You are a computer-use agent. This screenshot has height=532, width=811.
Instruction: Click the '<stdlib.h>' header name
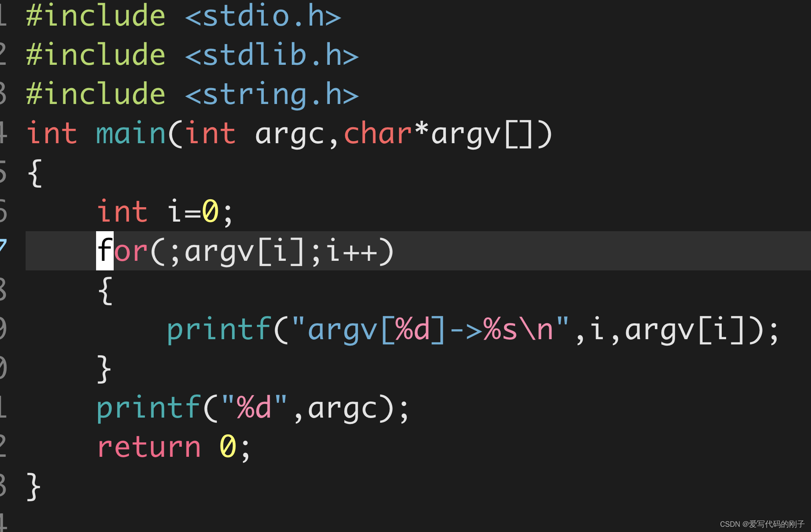[x=272, y=55]
